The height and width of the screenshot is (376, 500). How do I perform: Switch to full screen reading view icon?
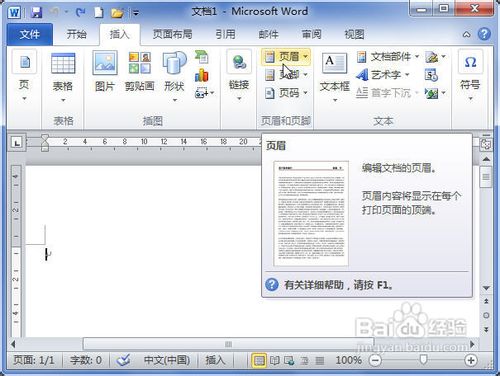tap(275, 360)
